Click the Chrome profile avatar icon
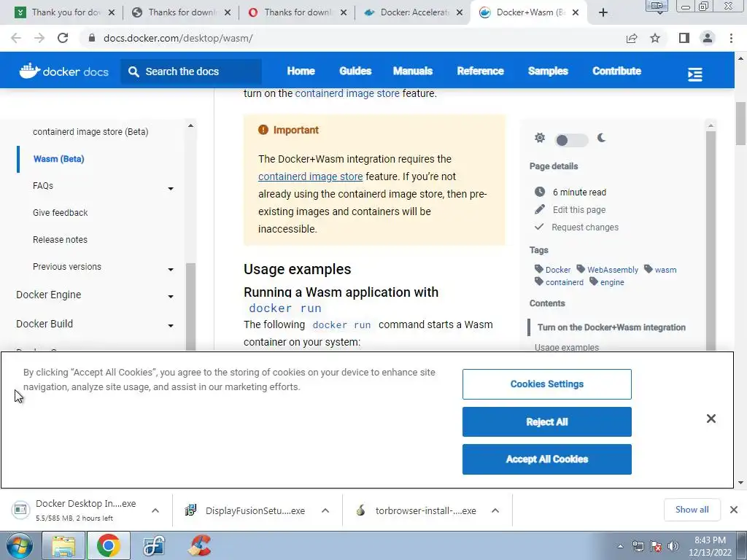The height and width of the screenshot is (560, 747). [708, 38]
